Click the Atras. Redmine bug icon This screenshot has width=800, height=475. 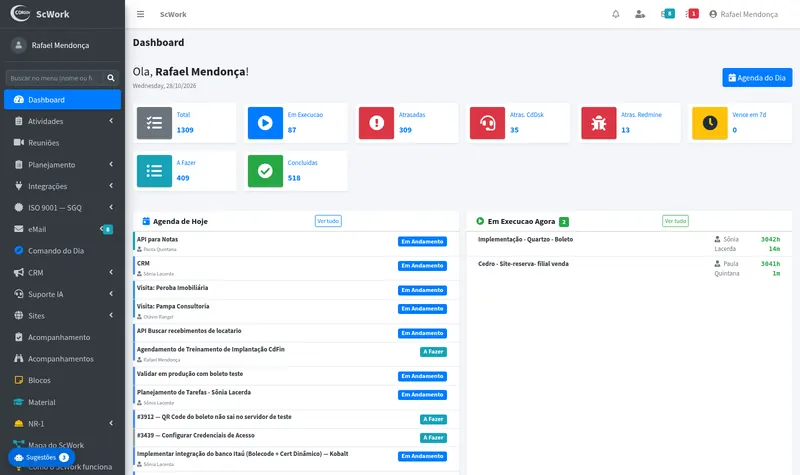click(598, 123)
